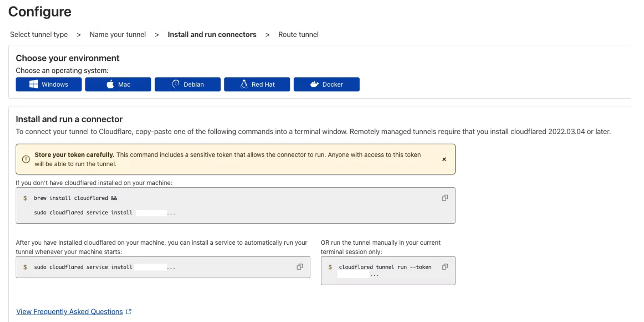Go to the Route tunnel step
Screen dimensions: 644x322
pyautogui.click(x=299, y=35)
